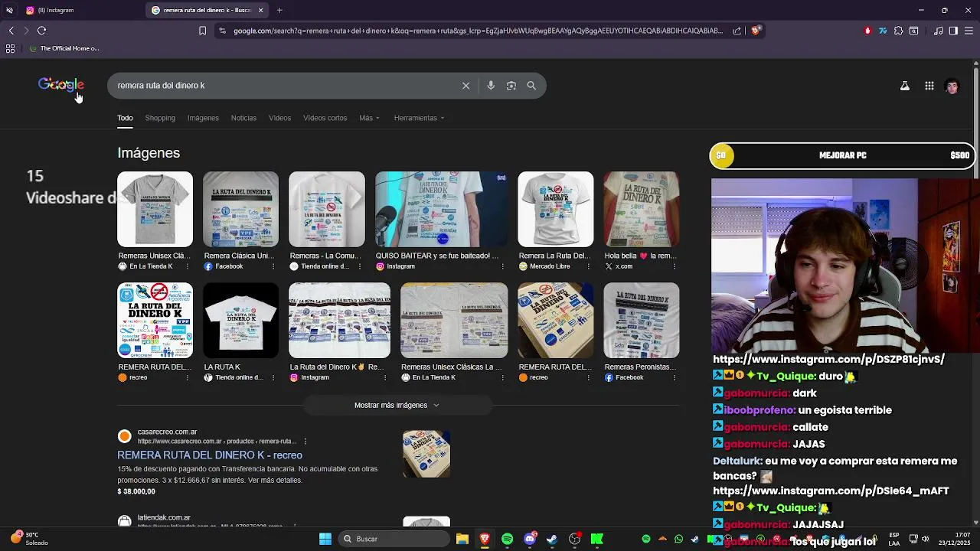Click the recreo result thumbnail image

click(426, 454)
